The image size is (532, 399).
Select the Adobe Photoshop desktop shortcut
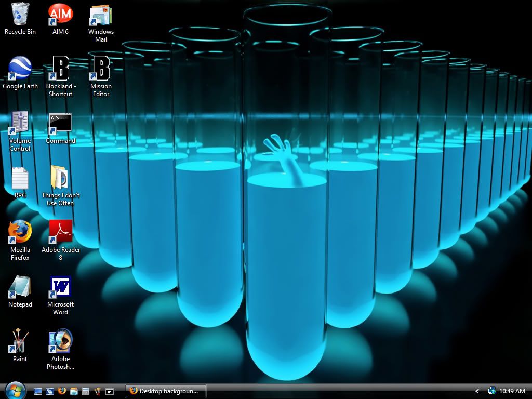[x=60, y=342]
